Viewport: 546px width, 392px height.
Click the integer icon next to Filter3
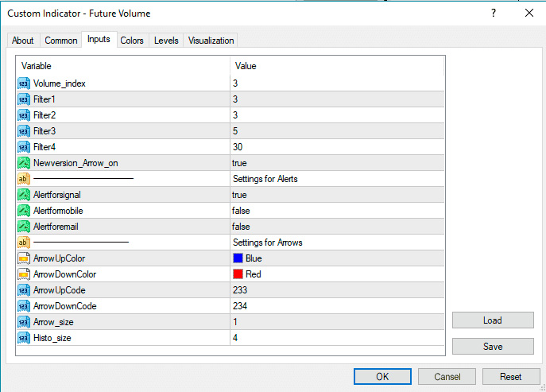tap(23, 131)
